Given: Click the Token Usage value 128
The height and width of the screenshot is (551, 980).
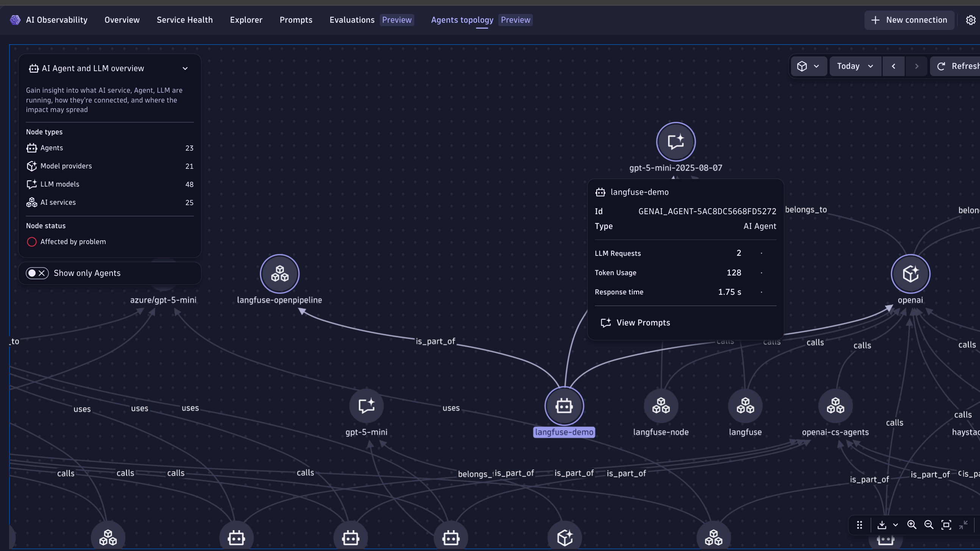Looking at the screenshot, I should point(734,272).
